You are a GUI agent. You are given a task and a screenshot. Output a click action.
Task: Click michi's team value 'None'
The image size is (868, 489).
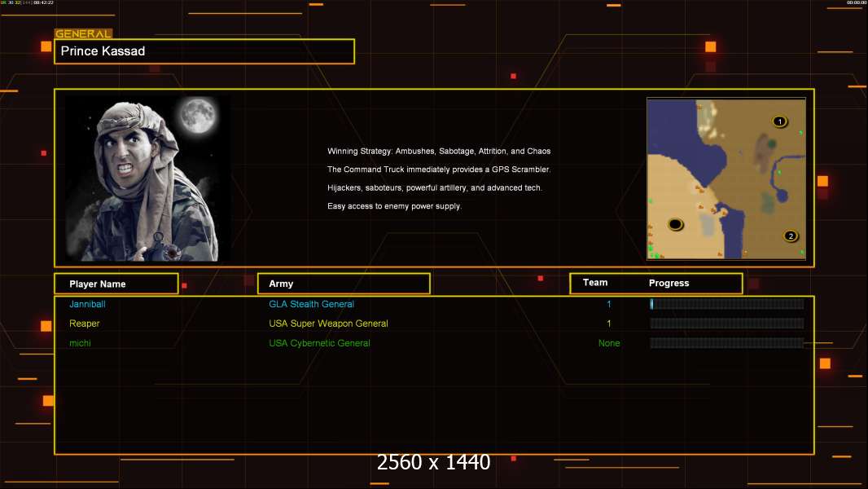coord(609,343)
